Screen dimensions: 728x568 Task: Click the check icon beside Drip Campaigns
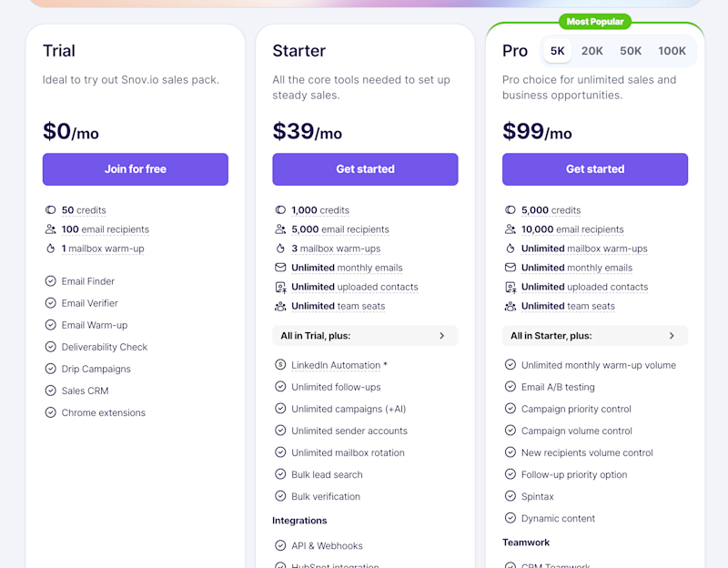50,369
